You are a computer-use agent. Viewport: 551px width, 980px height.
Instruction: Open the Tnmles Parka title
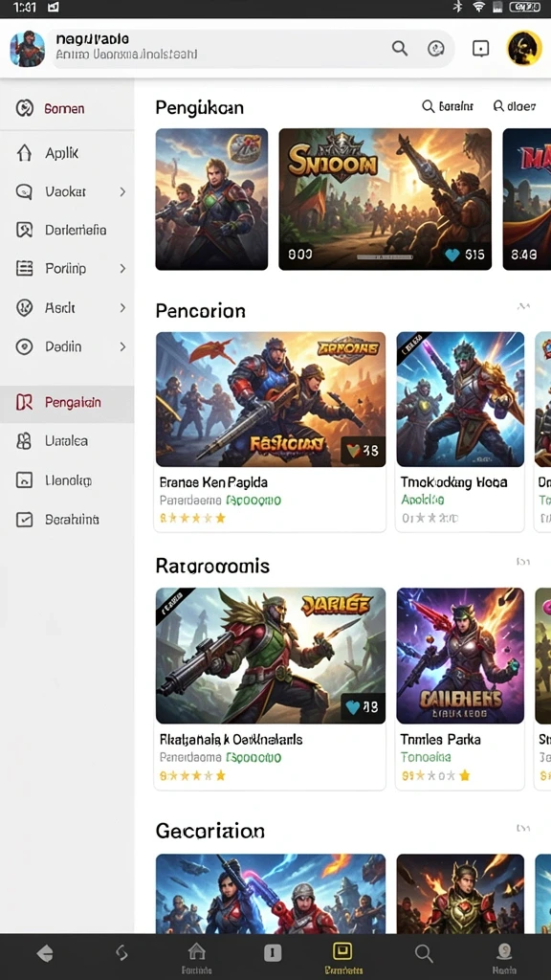tap(440, 740)
